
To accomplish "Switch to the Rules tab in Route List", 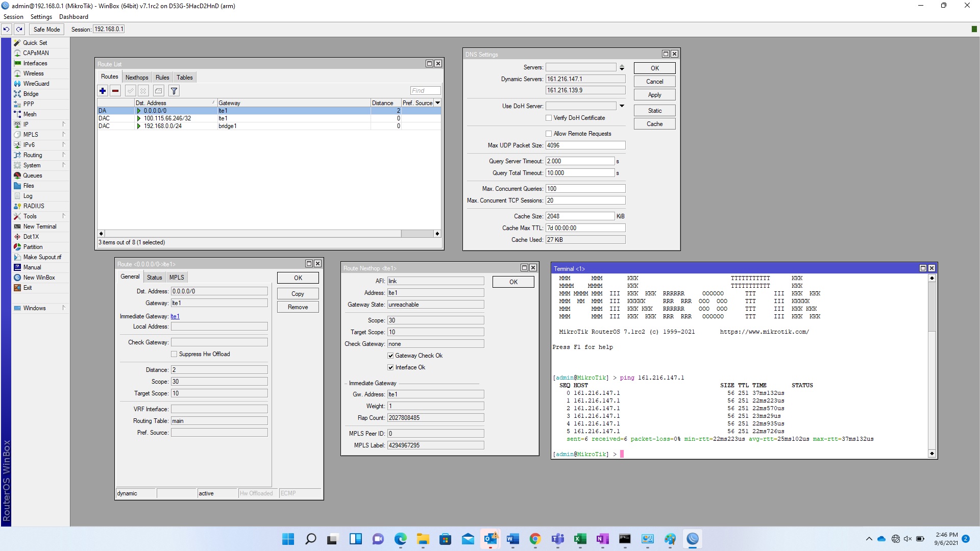I will (x=162, y=78).
